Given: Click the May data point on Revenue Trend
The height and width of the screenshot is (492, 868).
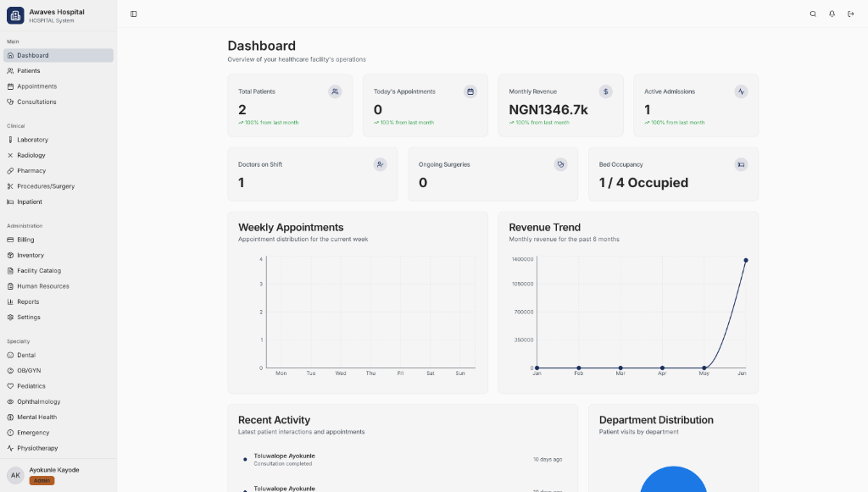Looking at the screenshot, I should [704, 368].
